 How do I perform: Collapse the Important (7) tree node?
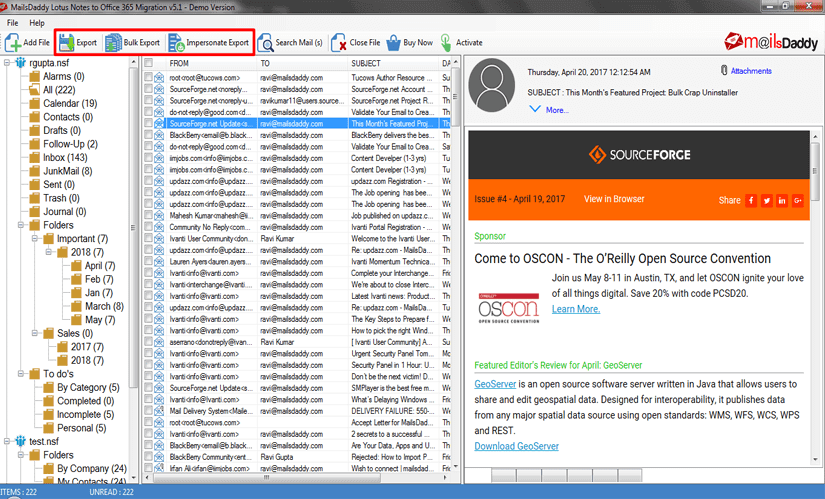click(x=35, y=238)
